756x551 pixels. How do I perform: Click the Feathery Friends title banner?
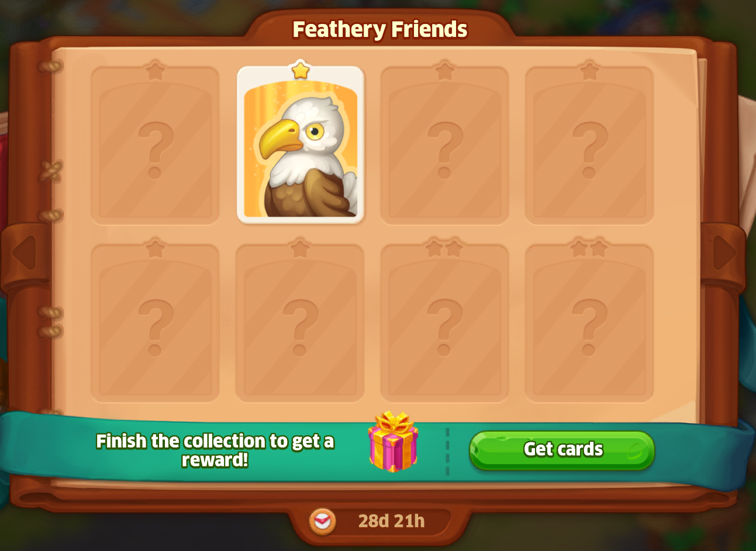click(x=379, y=29)
